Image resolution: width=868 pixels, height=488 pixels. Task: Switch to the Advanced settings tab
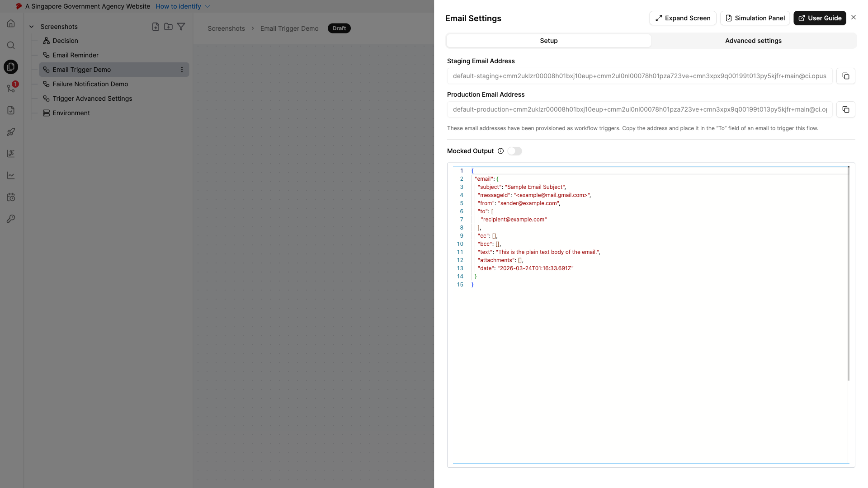(x=753, y=41)
